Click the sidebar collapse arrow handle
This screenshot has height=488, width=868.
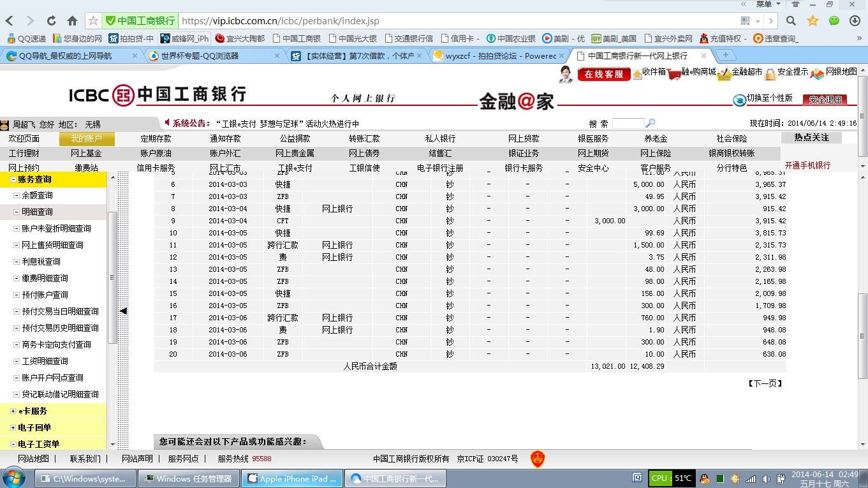point(124,311)
